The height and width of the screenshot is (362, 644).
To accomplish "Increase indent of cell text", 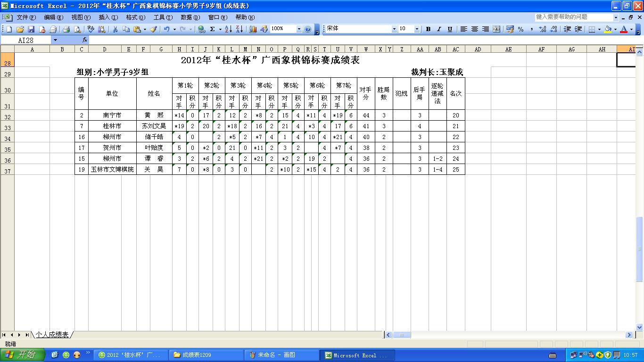I will (x=578, y=29).
